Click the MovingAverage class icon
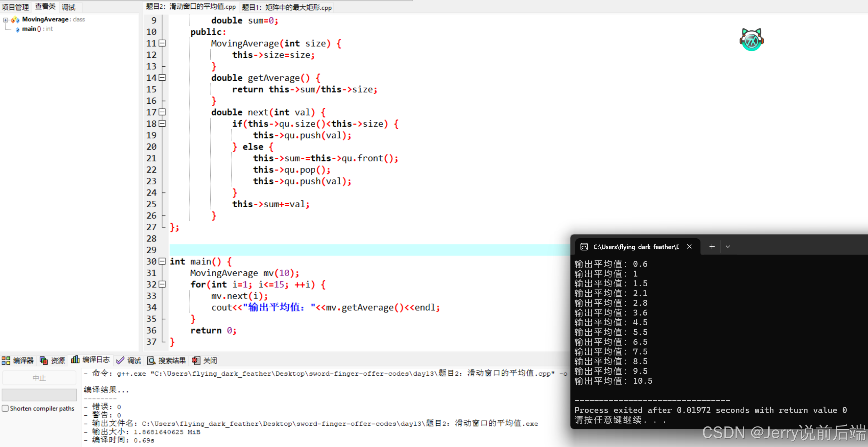The height and width of the screenshot is (447, 868). pos(15,20)
